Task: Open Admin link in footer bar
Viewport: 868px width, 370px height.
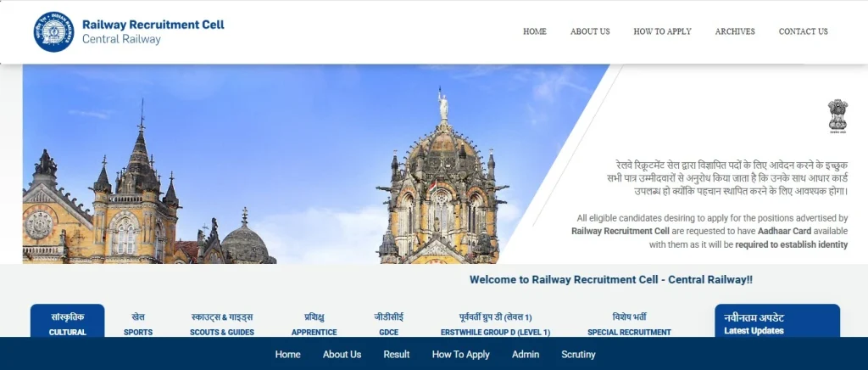Action: pyautogui.click(x=526, y=354)
